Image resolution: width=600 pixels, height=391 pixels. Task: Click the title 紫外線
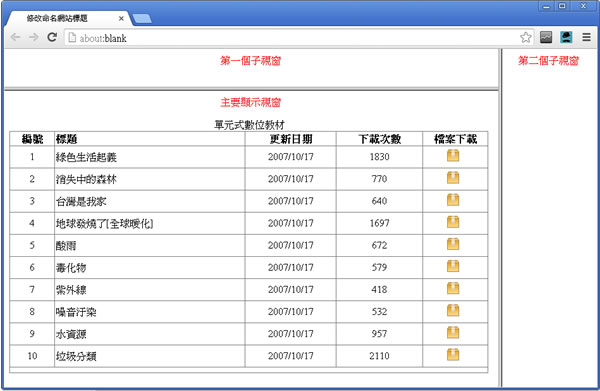click(x=71, y=290)
